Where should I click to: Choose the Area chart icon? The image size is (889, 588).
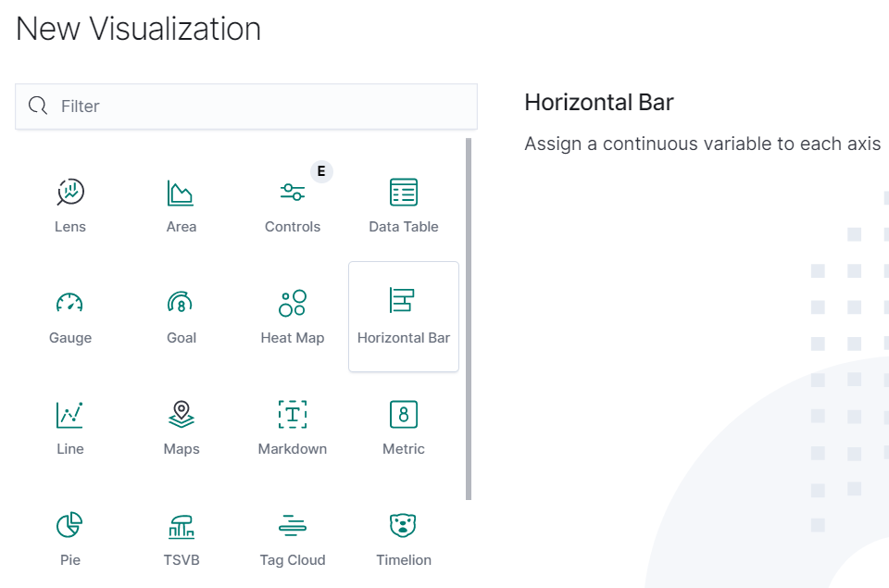(x=181, y=193)
